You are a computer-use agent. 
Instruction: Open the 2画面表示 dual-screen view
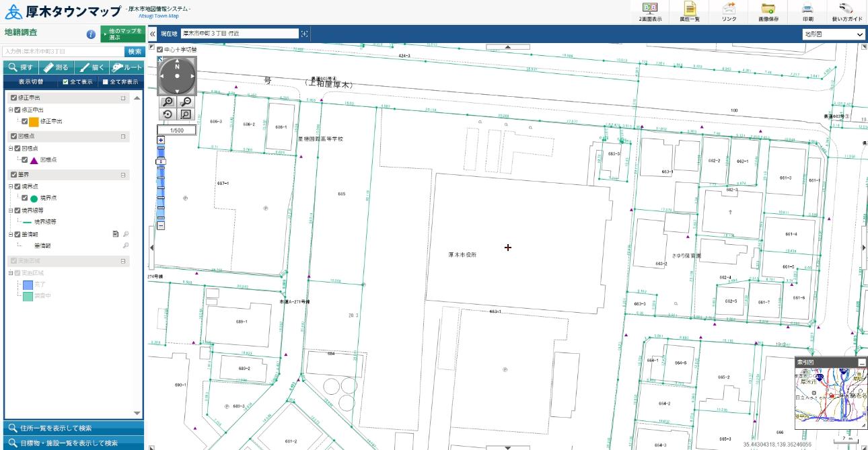pyautogui.click(x=650, y=12)
